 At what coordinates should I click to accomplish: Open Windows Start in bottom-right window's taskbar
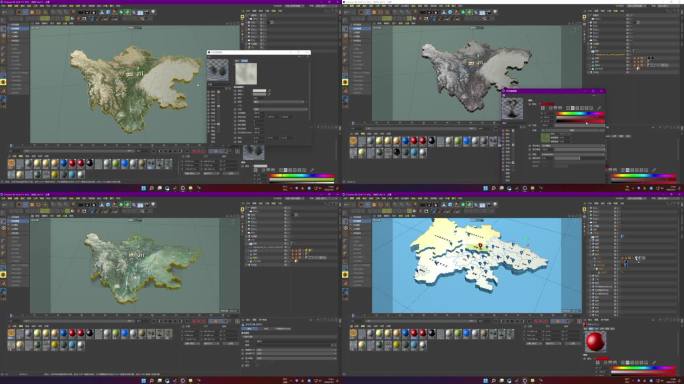tap(486, 381)
